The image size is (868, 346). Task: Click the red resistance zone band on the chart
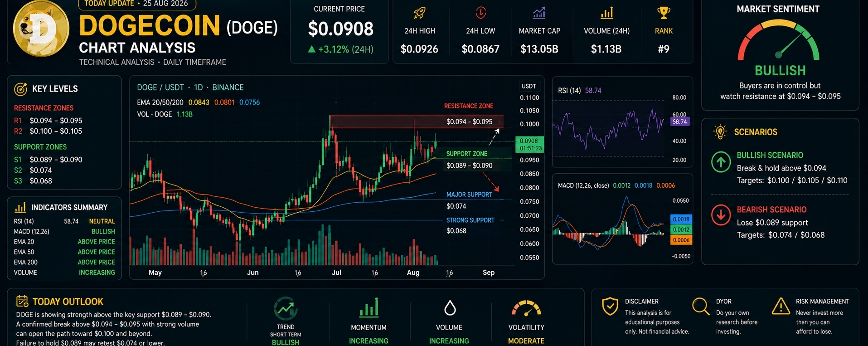(417, 122)
